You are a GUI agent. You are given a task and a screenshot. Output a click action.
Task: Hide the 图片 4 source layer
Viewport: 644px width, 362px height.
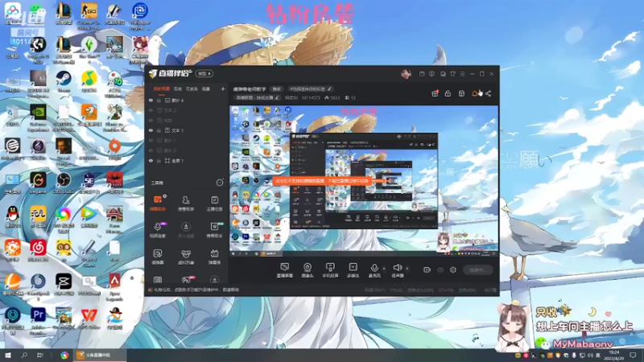[151, 100]
